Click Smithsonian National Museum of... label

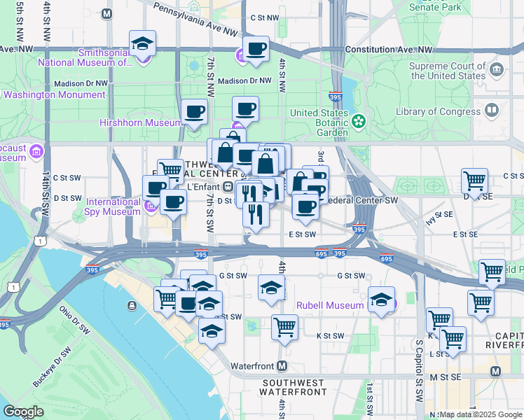[85, 57]
